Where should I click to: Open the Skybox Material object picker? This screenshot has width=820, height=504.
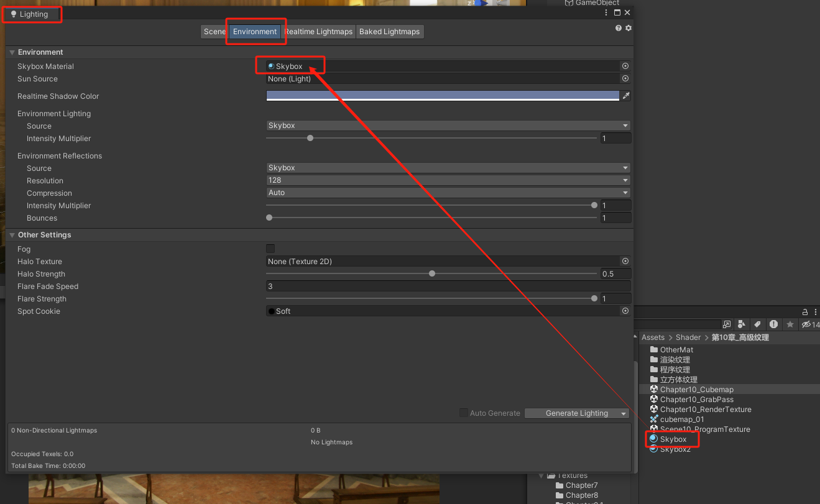coord(625,66)
